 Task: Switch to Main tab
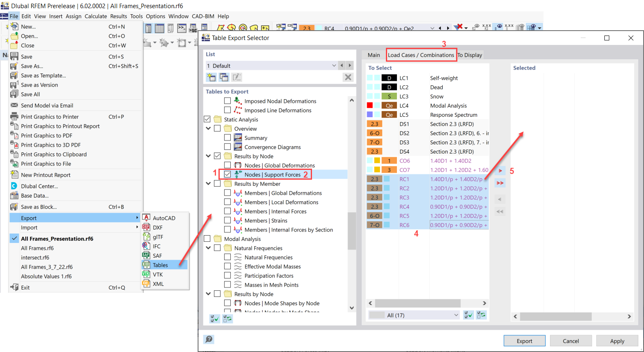(x=374, y=55)
